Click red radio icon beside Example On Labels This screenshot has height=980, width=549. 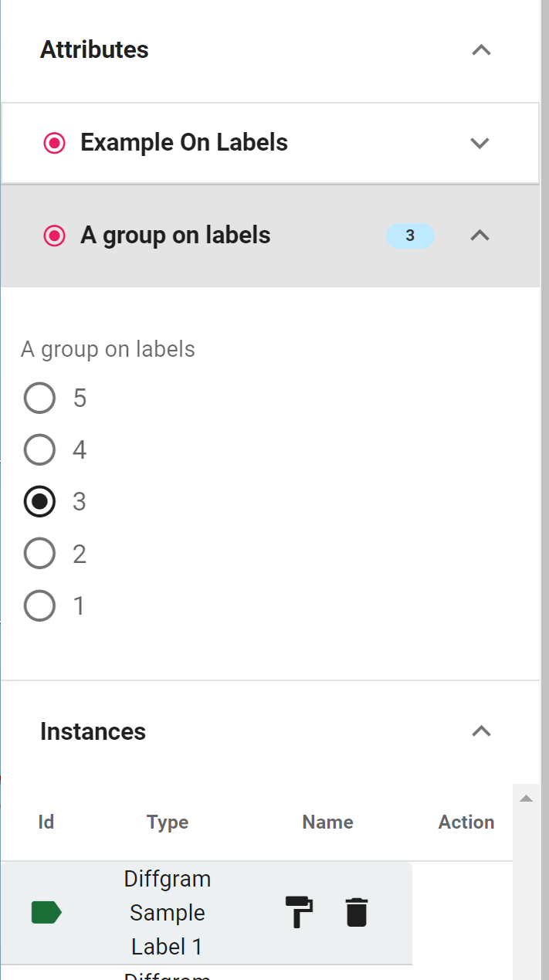click(54, 143)
